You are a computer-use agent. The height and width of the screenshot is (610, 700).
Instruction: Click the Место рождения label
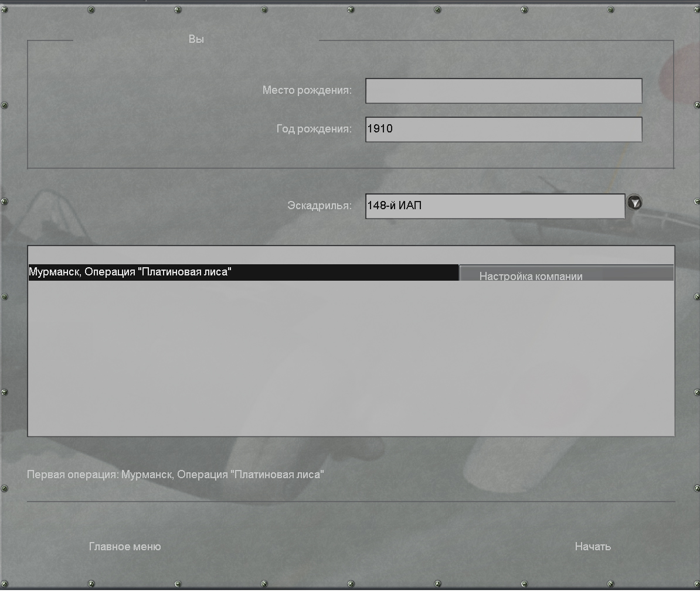(307, 91)
